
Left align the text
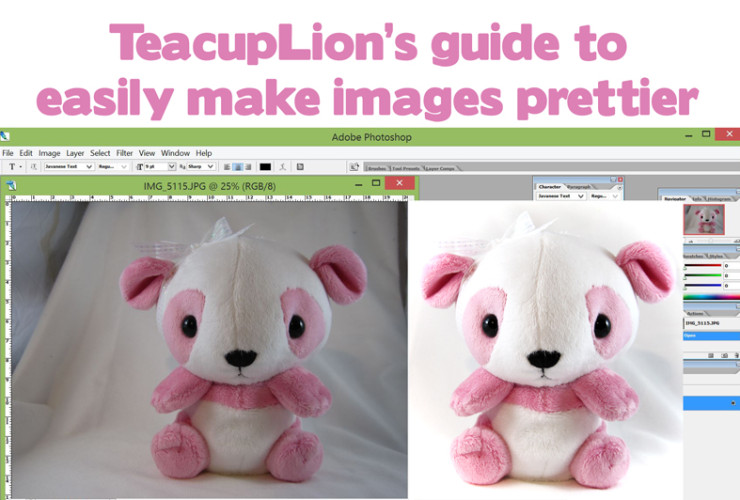227,167
